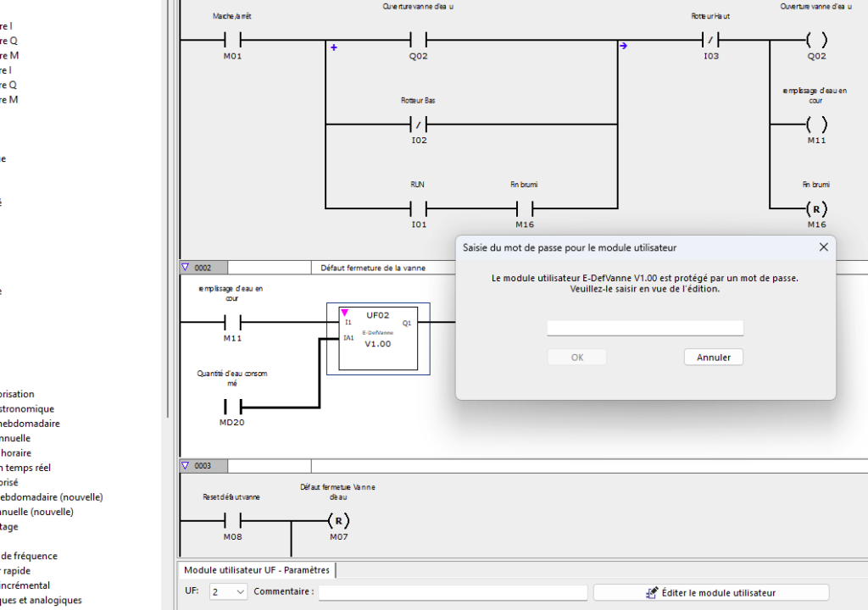Image resolution: width=868 pixels, height=610 pixels.
Task: Click the network 0003 number label
Action: [x=203, y=466]
